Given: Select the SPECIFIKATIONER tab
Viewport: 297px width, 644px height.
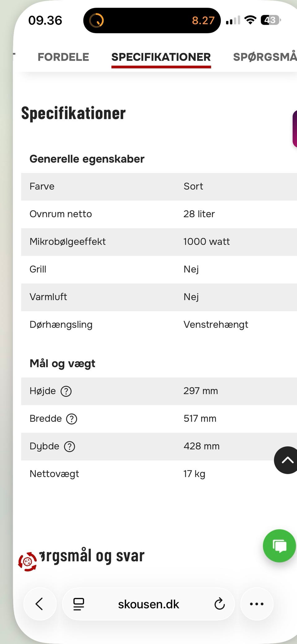Looking at the screenshot, I should [x=161, y=57].
